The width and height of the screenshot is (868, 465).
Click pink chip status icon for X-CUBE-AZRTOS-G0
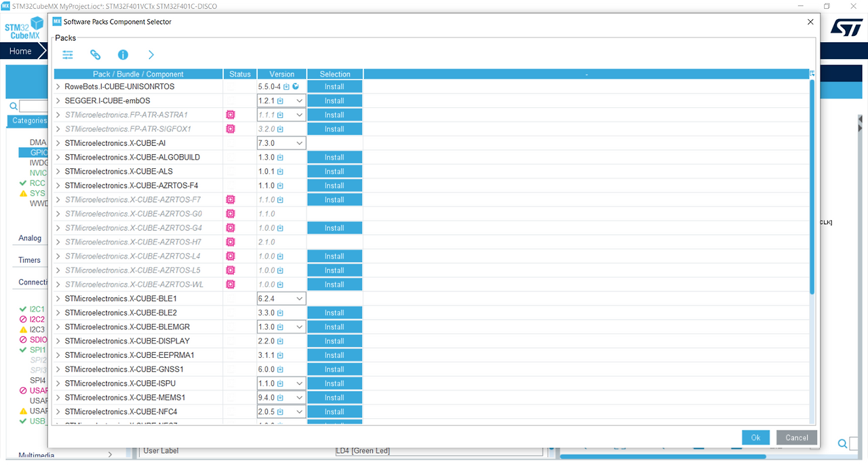click(231, 214)
